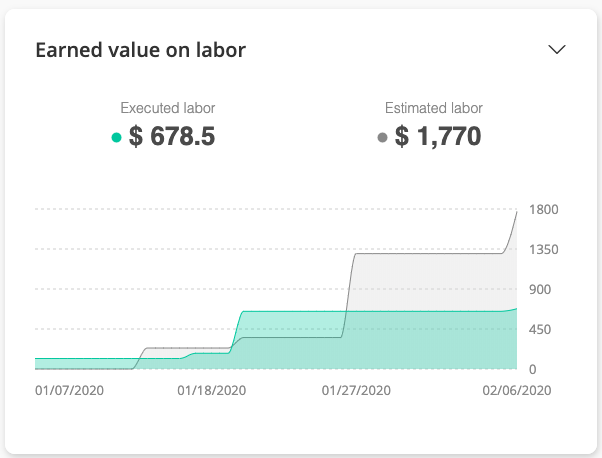
Task: Click the 01/07/2020 axis date
Action: 69,390
